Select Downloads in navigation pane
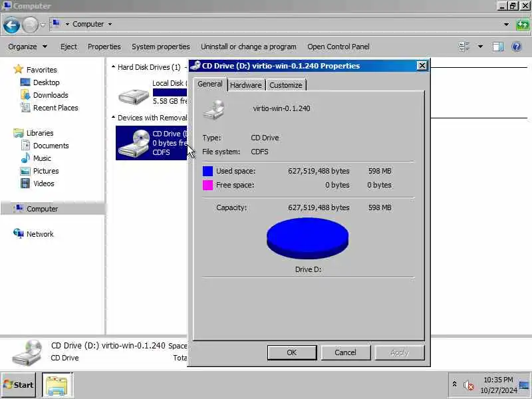The image size is (532, 399). [x=51, y=95]
